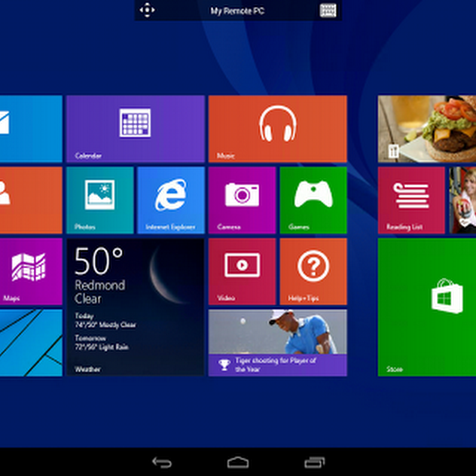This screenshot has width=476, height=476.
Task: Open the Food & Drink burger tile
Action: click(x=427, y=129)
